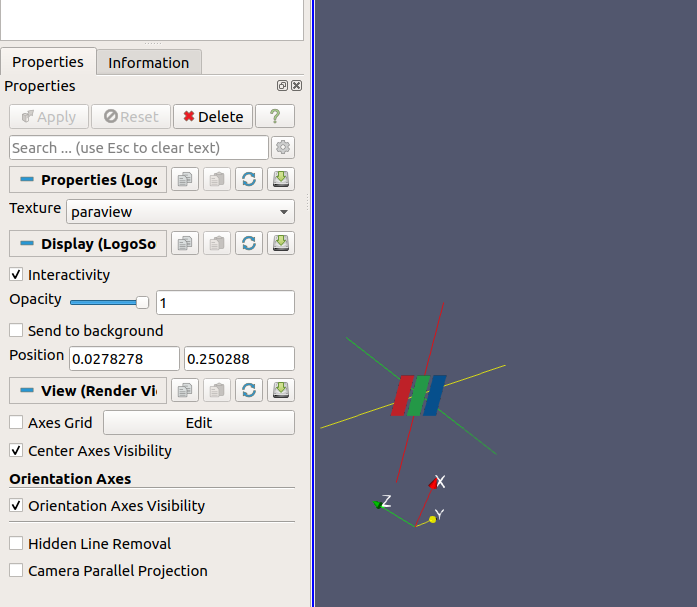Screen dimensions: 697x607
Task: Click the ParaView logo in render view
Action: (x=418, y=395)
